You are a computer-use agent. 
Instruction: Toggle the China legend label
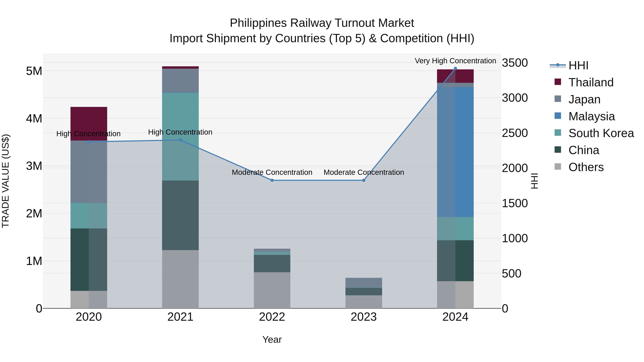[x=584, y=150]
